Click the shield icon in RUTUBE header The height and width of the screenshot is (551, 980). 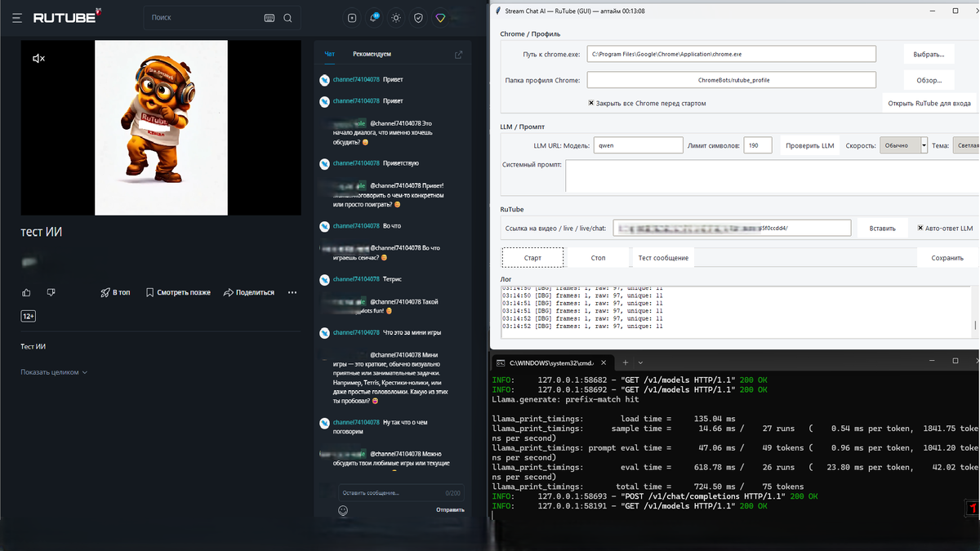(x=418, y=17)
